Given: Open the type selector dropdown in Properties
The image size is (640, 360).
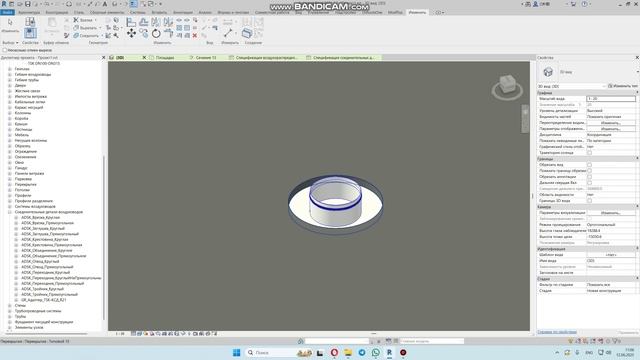Looking at the screenshot, I should (637, 72).
